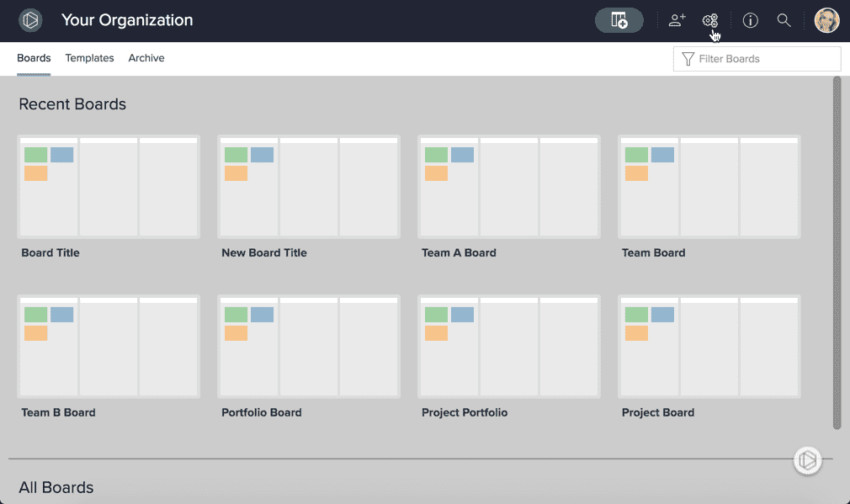
Task: Open the settings gears icon
Action: [710, 20]
